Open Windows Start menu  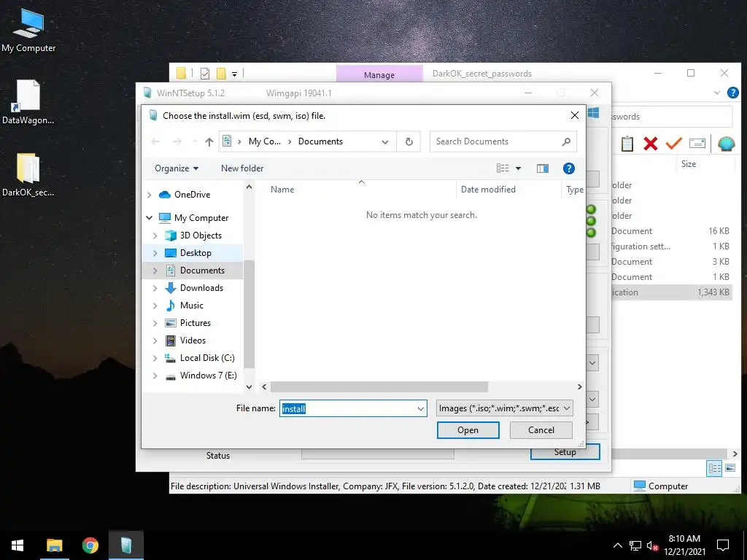pyautogui.click(x=18, y=545)
